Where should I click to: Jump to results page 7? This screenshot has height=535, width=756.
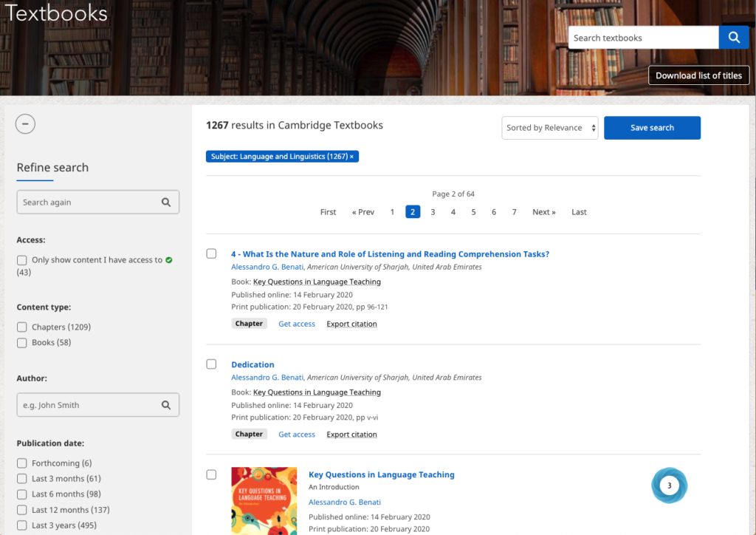pyautogui.click(x=514, y=212)
